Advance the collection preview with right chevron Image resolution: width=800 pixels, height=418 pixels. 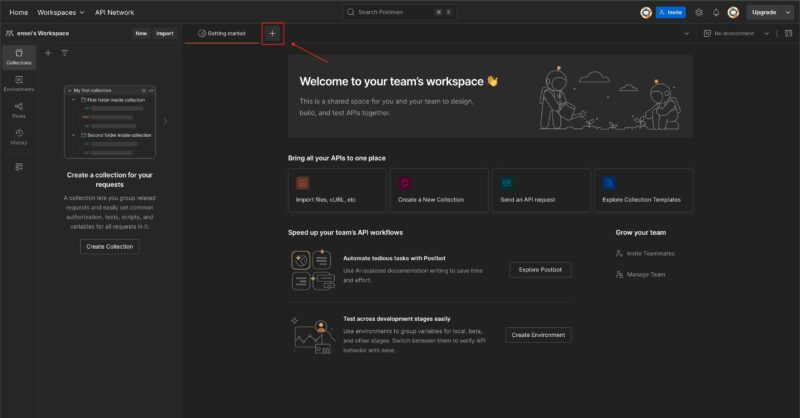165,121
